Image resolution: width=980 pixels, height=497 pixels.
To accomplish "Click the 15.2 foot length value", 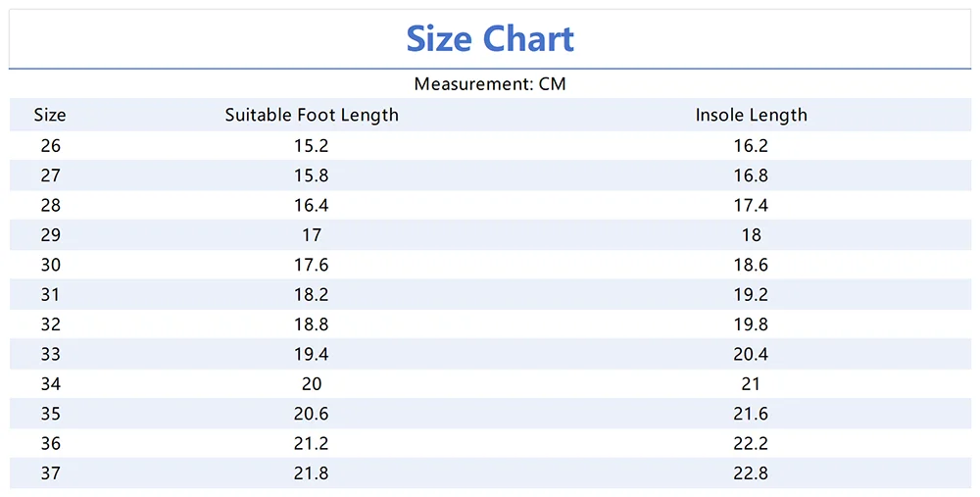I will (312, 146).
